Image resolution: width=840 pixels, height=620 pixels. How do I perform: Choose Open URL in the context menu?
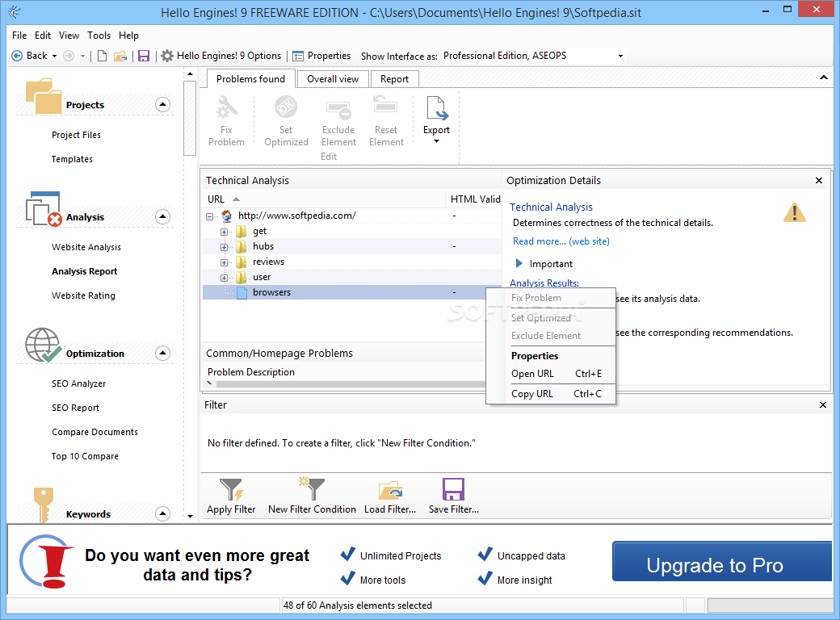click(x=551, y=374)
